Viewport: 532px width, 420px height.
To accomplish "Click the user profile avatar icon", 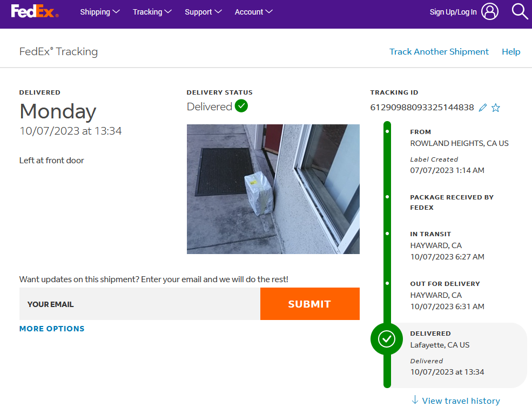I will tap(490, 11).
